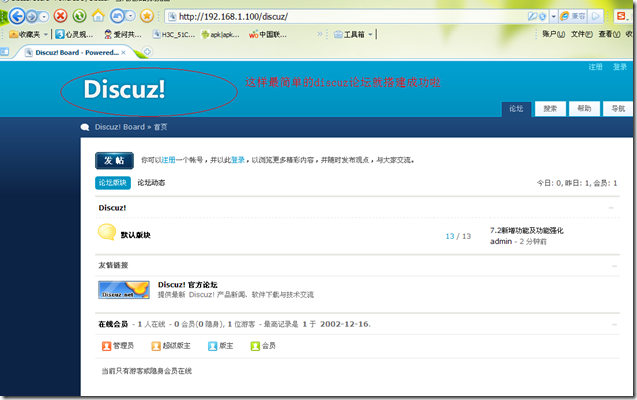Open the 在线会员 link

113,324
